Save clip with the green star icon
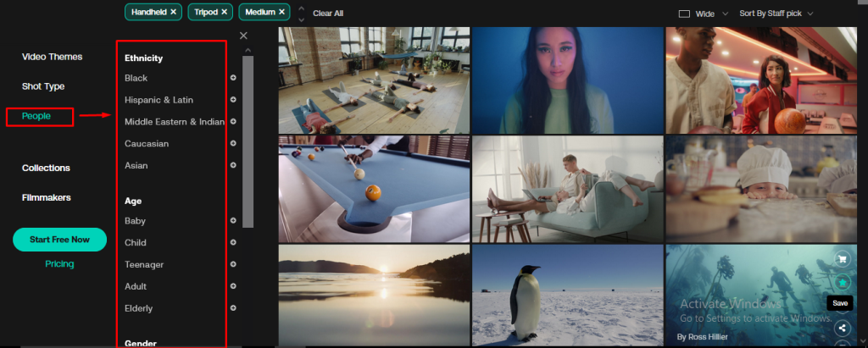This screenshot has height=348, width=868. pyautogui.click(x=842, y=282)
